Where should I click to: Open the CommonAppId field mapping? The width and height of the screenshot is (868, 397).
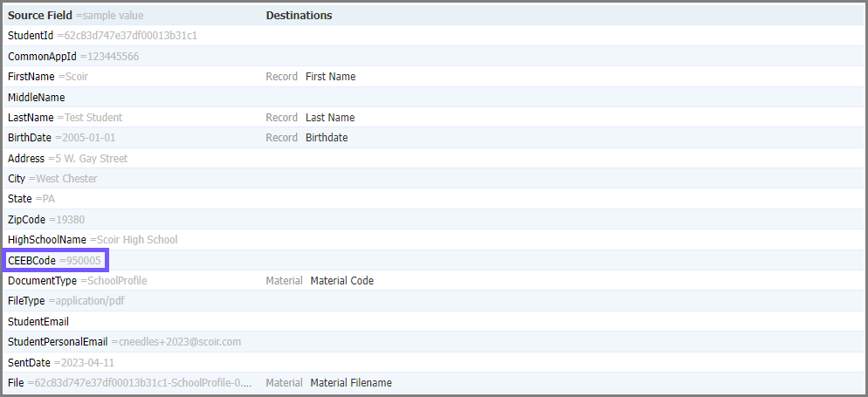[433, 57]
